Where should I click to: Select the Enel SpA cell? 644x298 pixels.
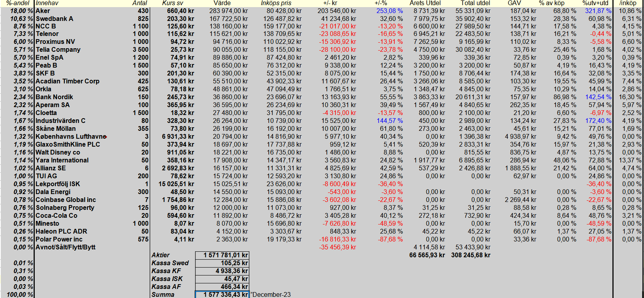tap(49, 58)
